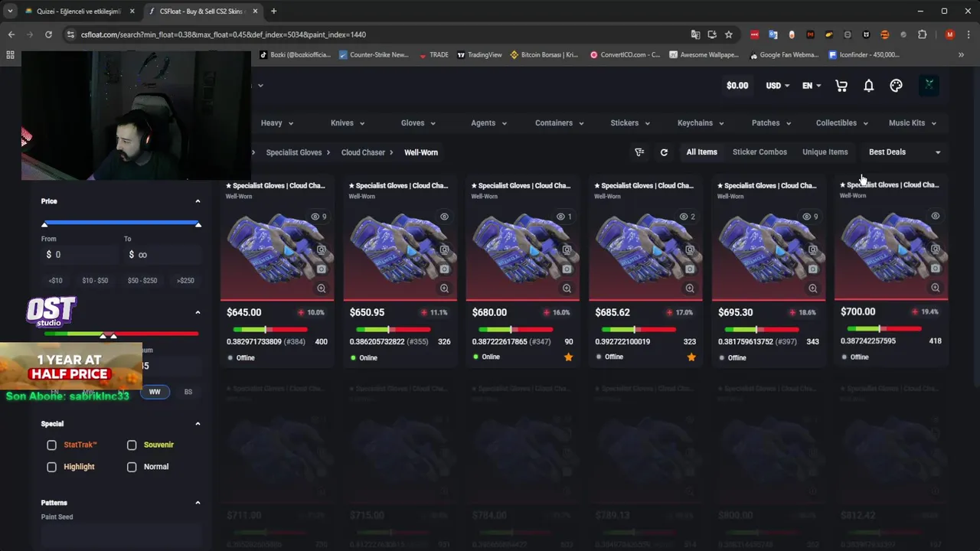Screen dimensions: 980x551
Task: Toggle watch eye on the $650.95 listing
Action: (444, 217)
